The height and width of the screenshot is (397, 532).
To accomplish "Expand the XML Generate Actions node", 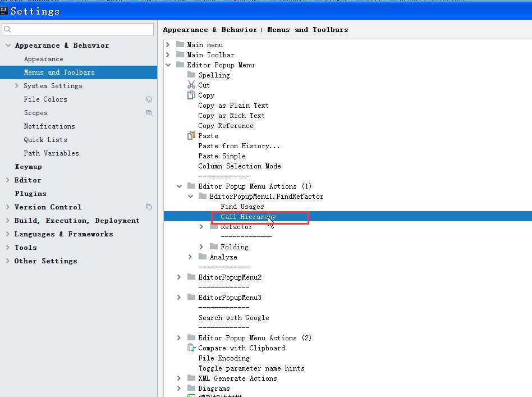I will (x=179, y=378).
